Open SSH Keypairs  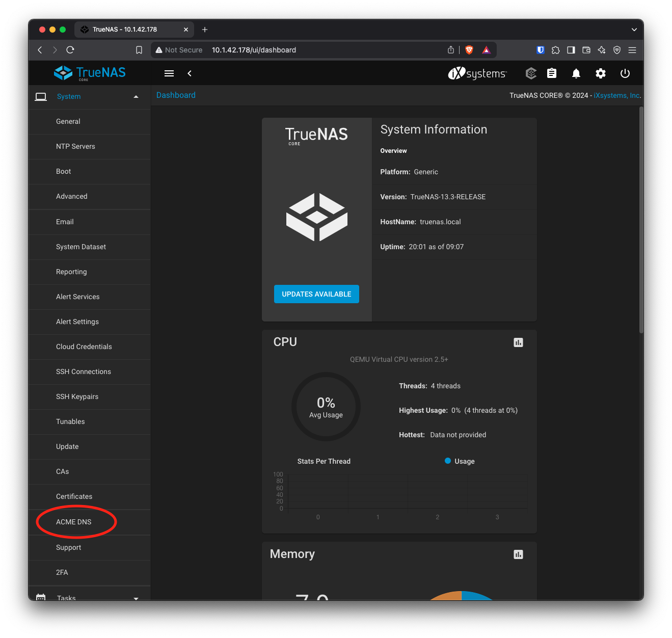click(90, 397)
